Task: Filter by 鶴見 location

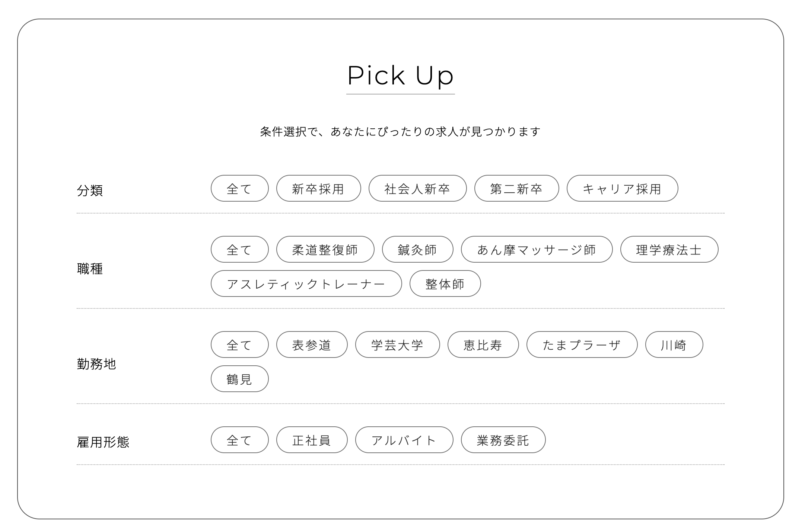Action: 239,379
